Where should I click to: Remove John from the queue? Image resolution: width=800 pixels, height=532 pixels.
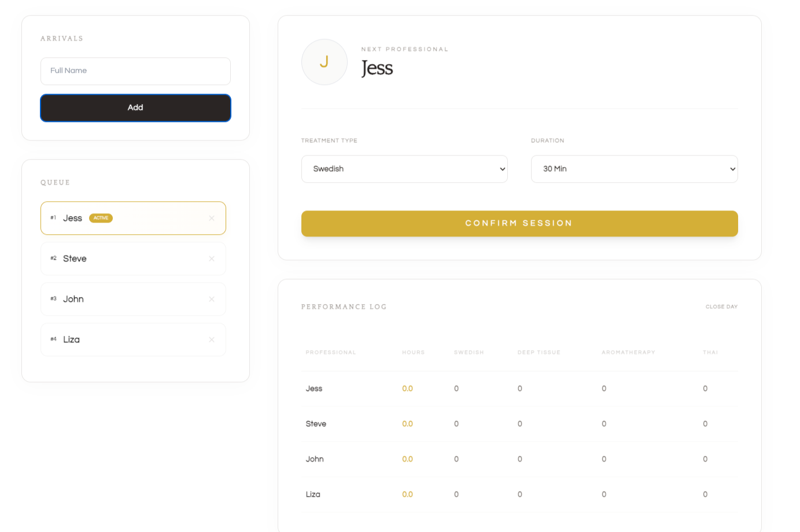(211, 299)
